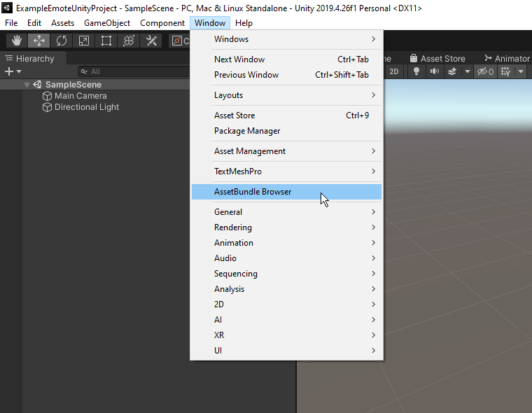The height and width of the screenshot is (413, 532).
Task: Open Package Manager
Action: pos(287,131)
